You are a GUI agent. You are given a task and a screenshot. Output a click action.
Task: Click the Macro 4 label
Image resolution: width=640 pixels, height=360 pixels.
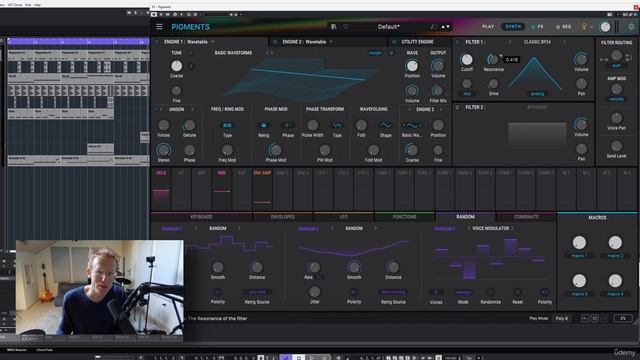point(615,294)
